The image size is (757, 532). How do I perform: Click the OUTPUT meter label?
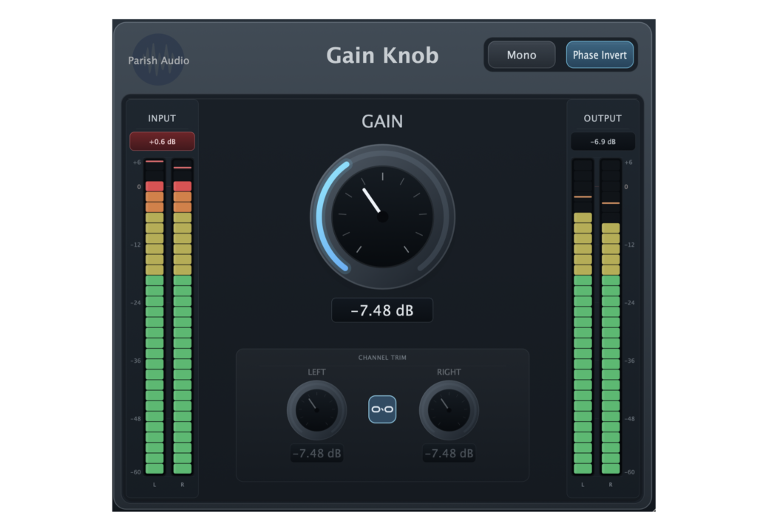(602, 118)
